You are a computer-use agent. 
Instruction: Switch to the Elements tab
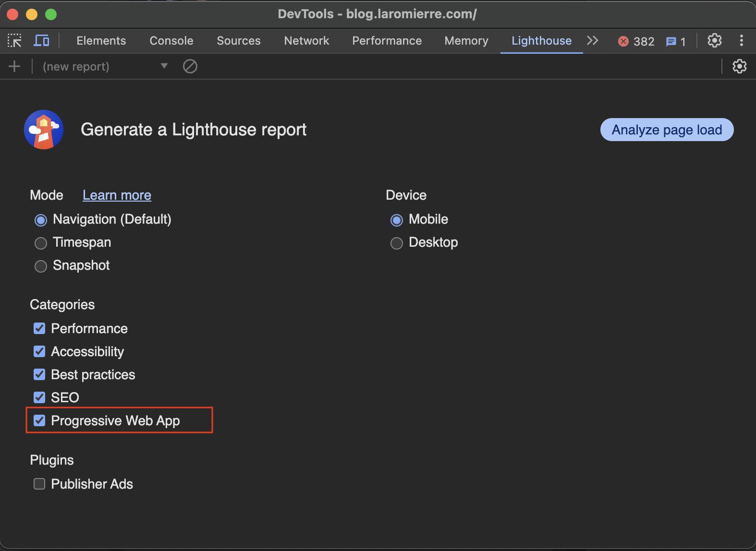[101, 41]
